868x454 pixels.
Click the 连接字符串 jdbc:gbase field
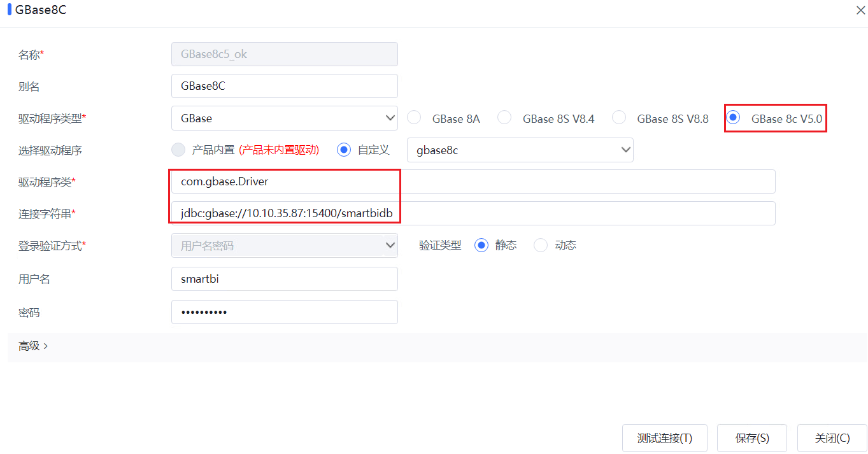point(473,213)
